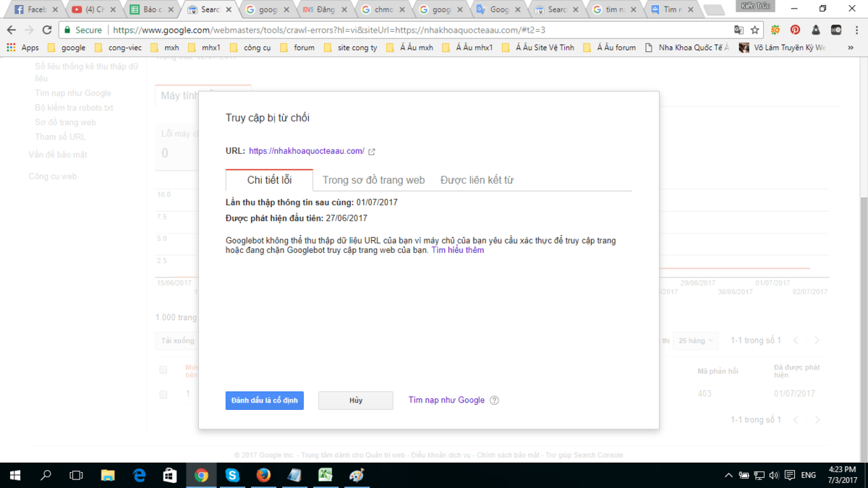The image size is (868, 488).
Task: Open the Nha Khoa Quốc Tế bookmark
Action: point(687,48)
